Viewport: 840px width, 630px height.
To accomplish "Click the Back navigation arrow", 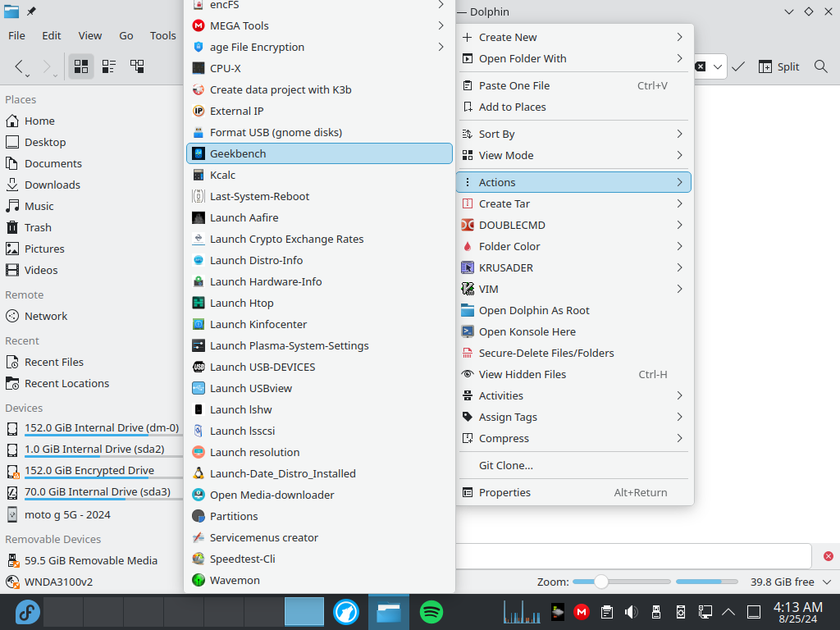I will 19,66.
